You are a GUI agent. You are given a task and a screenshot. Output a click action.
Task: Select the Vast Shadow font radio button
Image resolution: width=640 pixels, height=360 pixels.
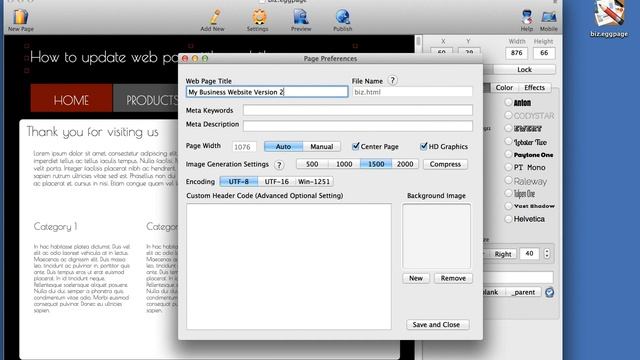coord(508,206)
